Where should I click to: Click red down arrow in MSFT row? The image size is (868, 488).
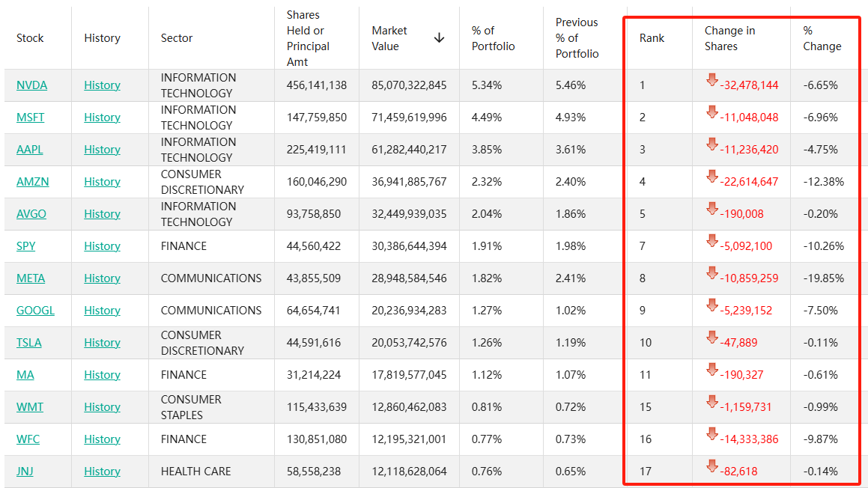coord(712,112)
